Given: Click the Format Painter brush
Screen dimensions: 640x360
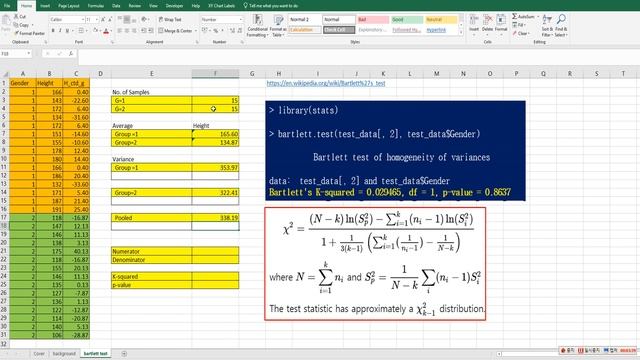Looking at the screenshot, I should tap(17, 33).
